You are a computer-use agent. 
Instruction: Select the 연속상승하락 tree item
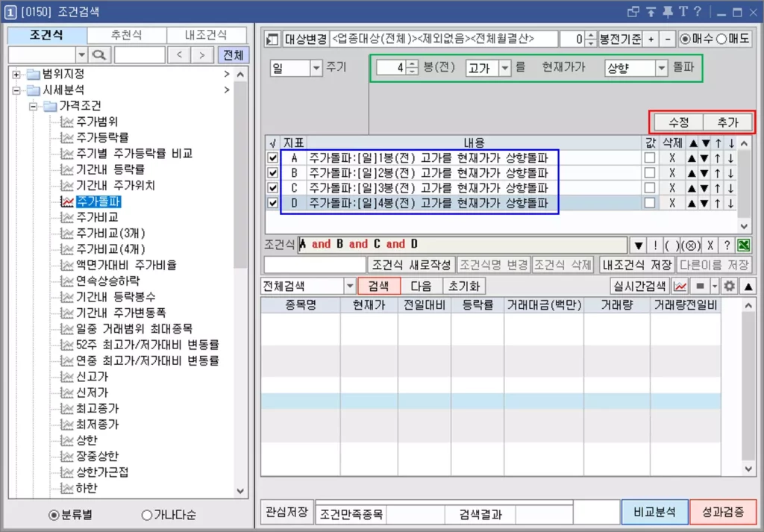coord(107,281)
